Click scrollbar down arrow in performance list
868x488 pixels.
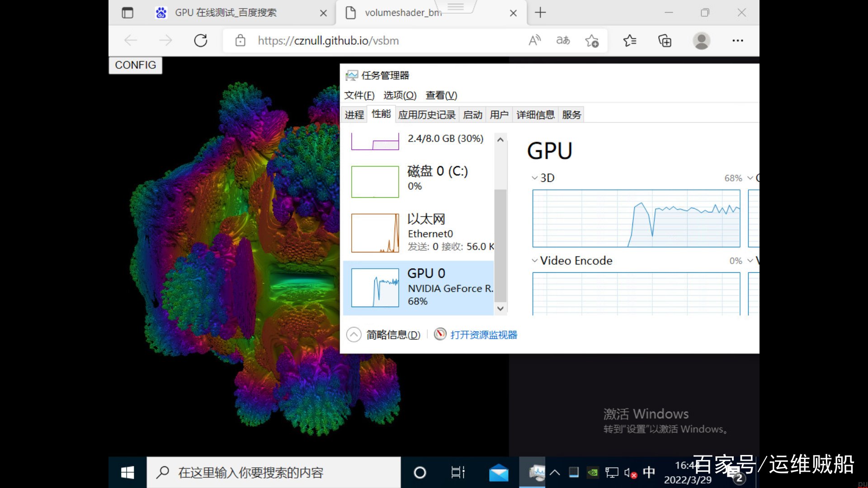click(x=500, y=308)
